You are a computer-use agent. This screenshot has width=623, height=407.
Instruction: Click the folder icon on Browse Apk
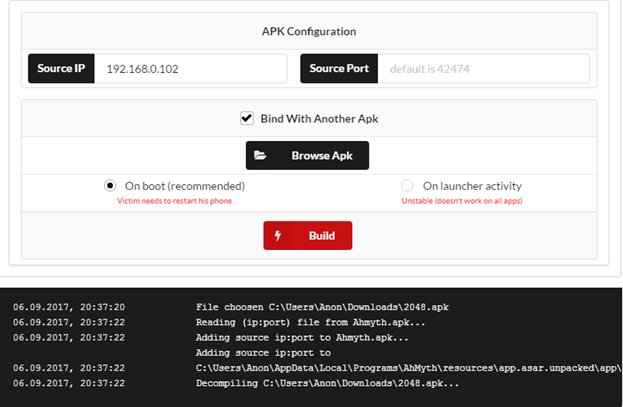click(260, 156)
